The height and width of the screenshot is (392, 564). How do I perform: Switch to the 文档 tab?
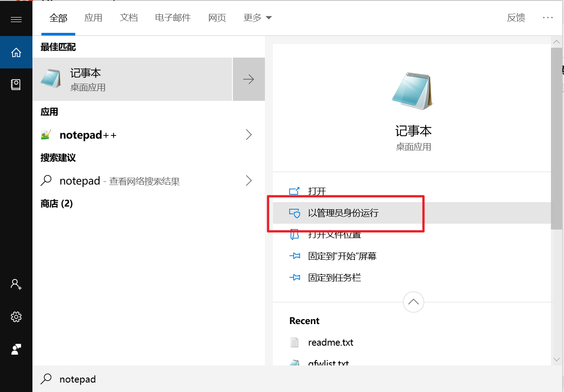[x=128, y=18]
